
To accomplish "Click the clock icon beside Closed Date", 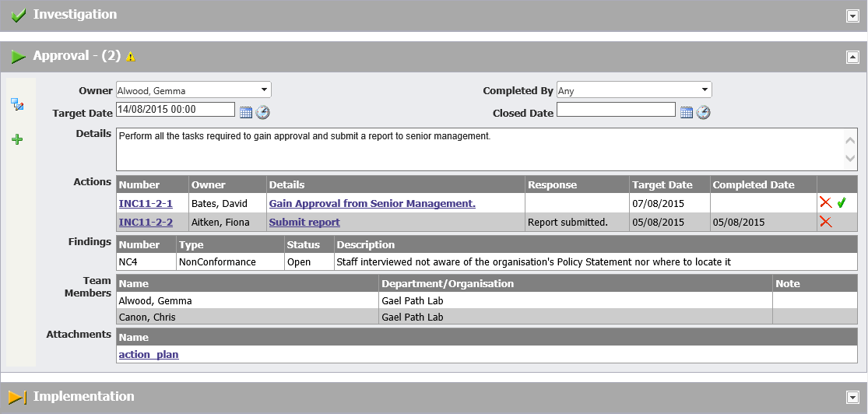I will tap(704, 112).
